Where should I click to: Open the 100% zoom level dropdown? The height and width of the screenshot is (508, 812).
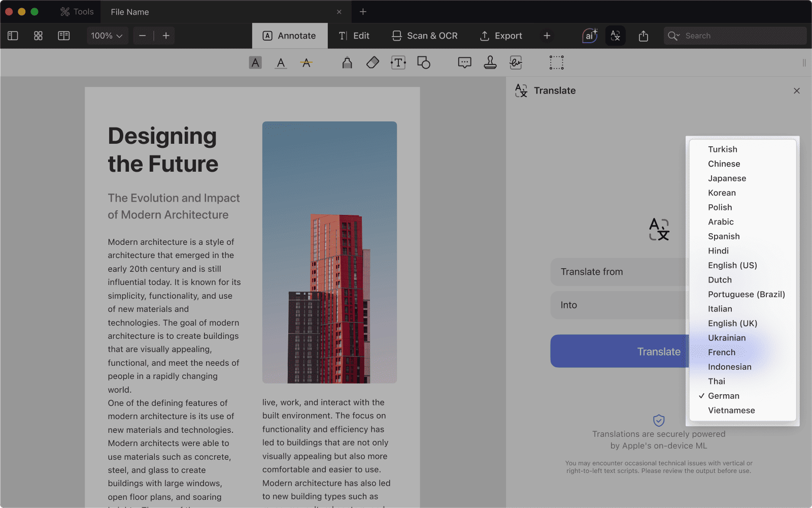107,36
